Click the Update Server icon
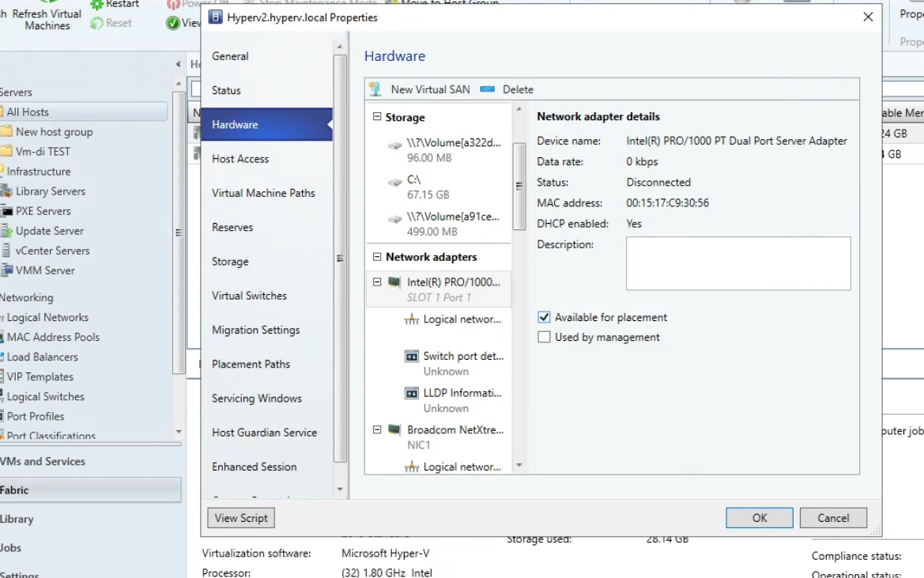This screenshot has width=924, height=578. [x=6, y=230]
